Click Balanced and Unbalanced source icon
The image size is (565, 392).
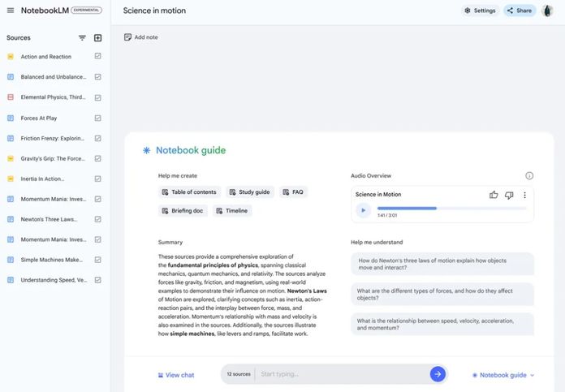(11, 77)
